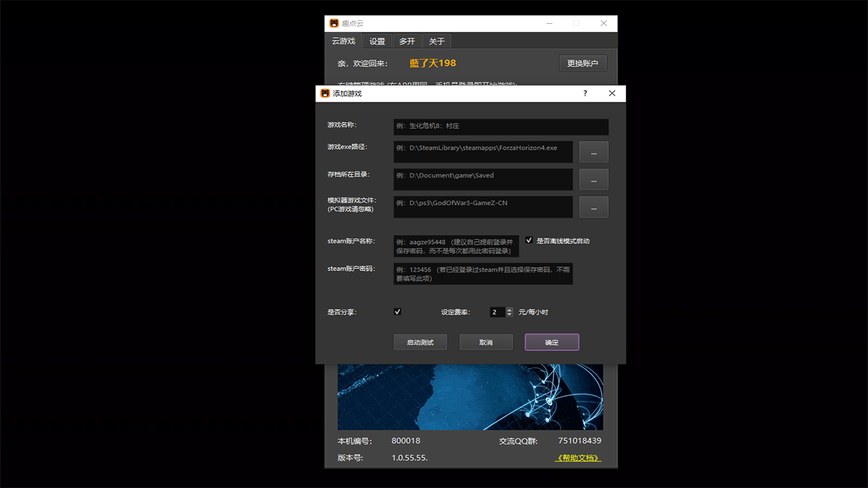Confirm the dialog with the 确定 button
The width and height of the screenshot is (868, 488).
[x=551, y=342]
